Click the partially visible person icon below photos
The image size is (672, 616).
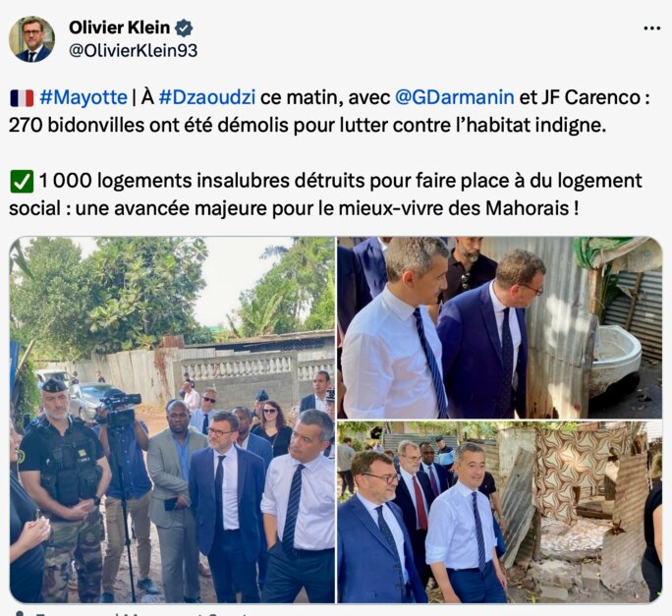click(19, 613)
